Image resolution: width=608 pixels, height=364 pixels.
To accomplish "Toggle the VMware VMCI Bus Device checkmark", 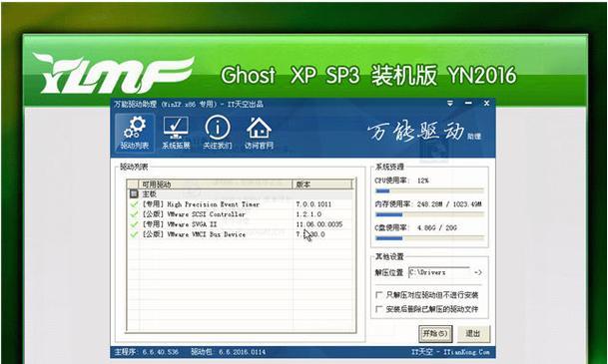I will pyautogui.click(x=134, y=234).
